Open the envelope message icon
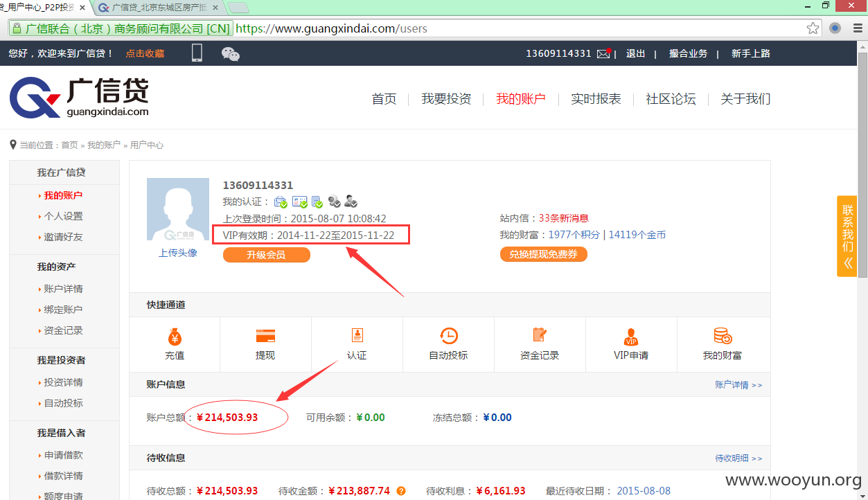Image resolution: width=868 pixels, height=500 pixels. click(603, 54)
